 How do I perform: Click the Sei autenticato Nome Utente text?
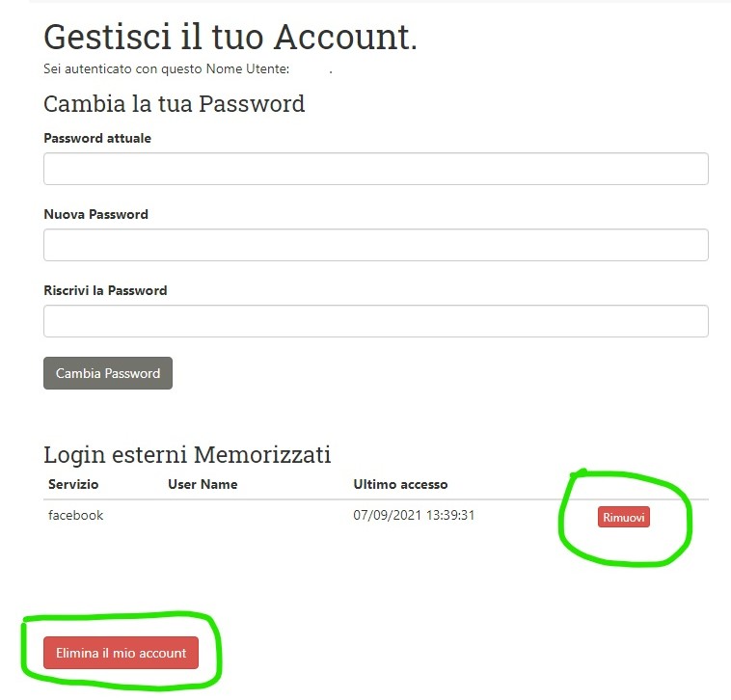click(166, 69)
